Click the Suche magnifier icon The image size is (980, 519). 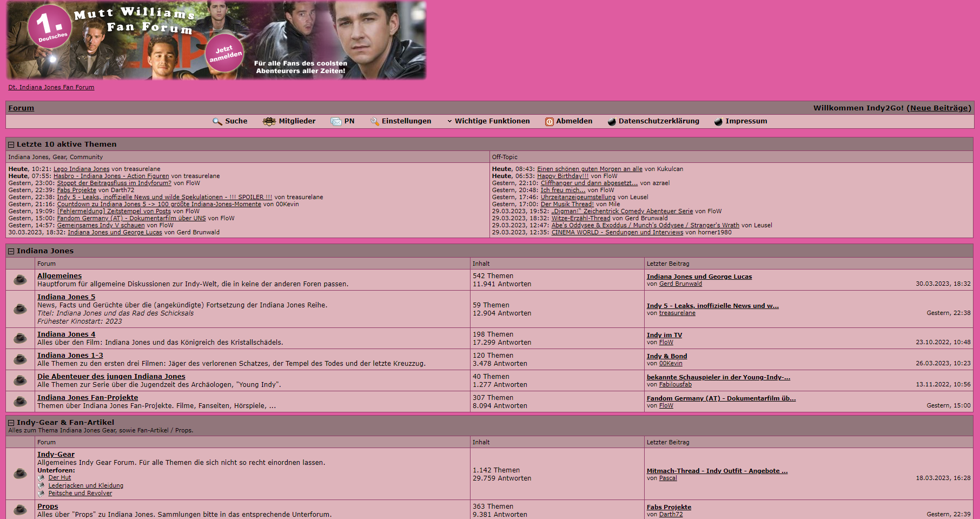click(217, 122)
